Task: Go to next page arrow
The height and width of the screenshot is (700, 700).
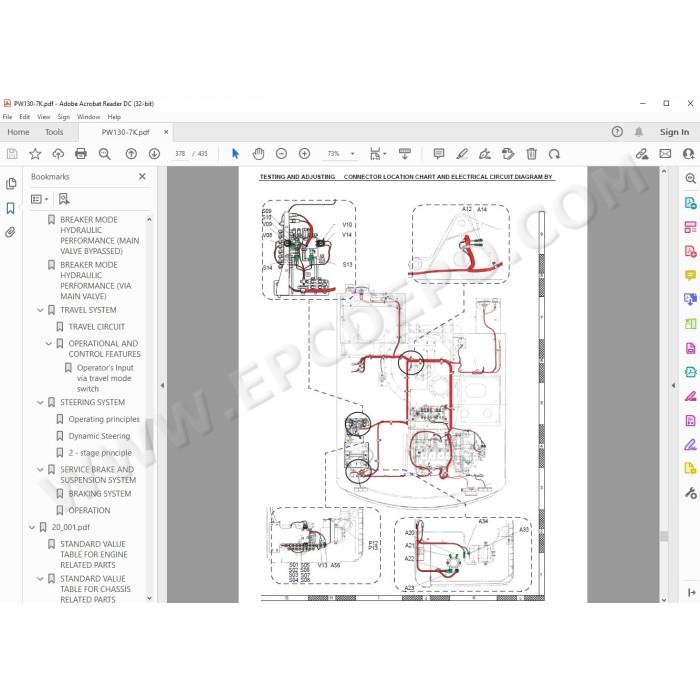Action: (154, 154)
